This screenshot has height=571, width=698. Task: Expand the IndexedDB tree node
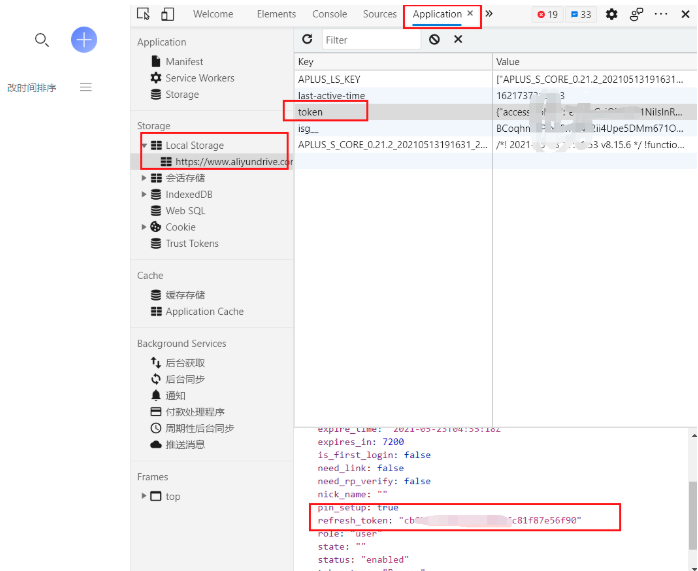pos(144,194)
